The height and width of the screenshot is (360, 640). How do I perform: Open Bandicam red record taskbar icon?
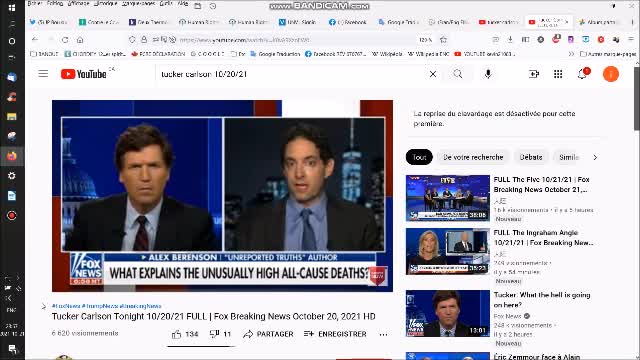(x=12, y=215)
